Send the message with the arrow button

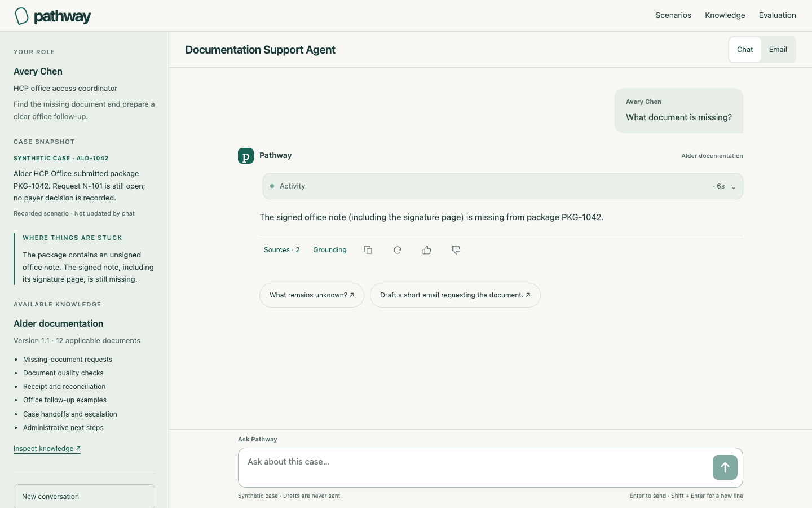(725, 467)
